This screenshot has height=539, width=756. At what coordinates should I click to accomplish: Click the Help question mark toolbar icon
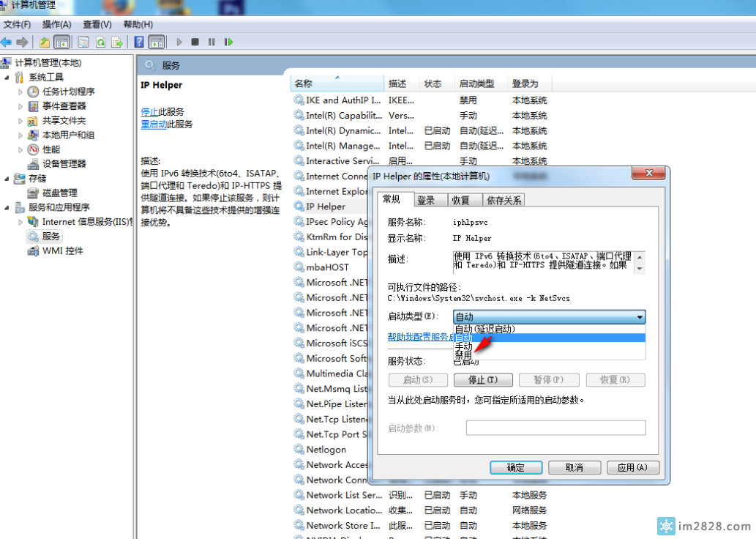(x=139, y=42)
